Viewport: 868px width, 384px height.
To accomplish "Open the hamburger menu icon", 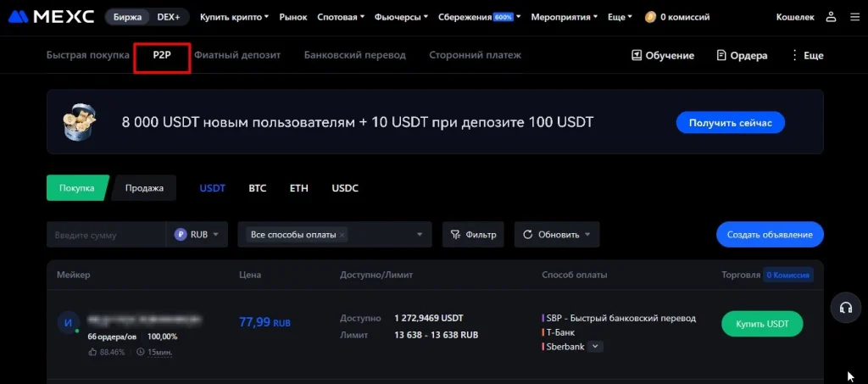I will 854,17.
